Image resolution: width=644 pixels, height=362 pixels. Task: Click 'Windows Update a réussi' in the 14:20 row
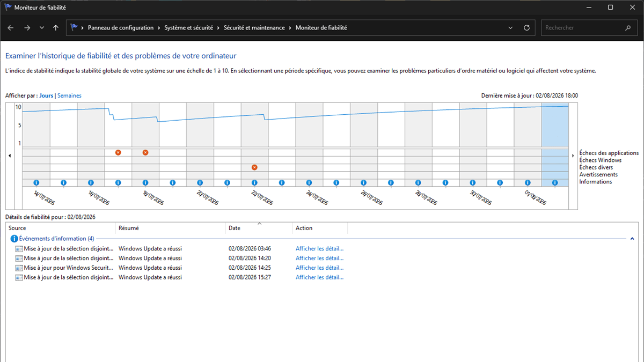tap(150, 258)
